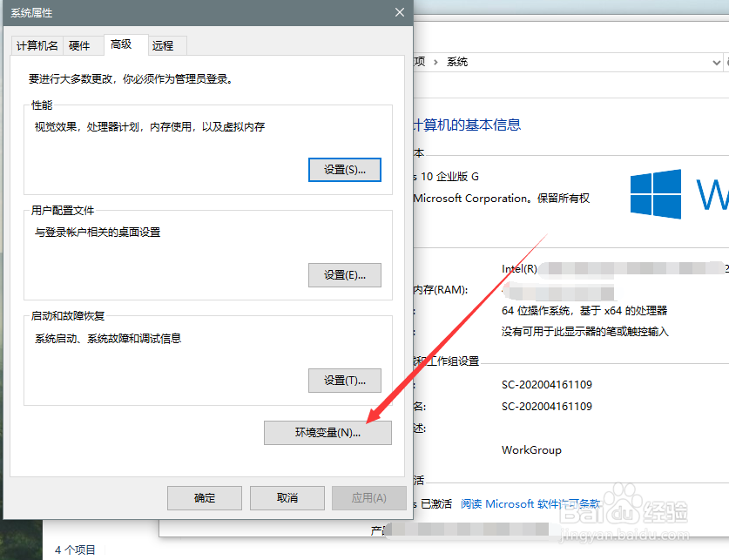The width and height of the screenshot is (729, 560).
Task: Select 系统 in the breadcrumb bar
Action: point(458,62)
